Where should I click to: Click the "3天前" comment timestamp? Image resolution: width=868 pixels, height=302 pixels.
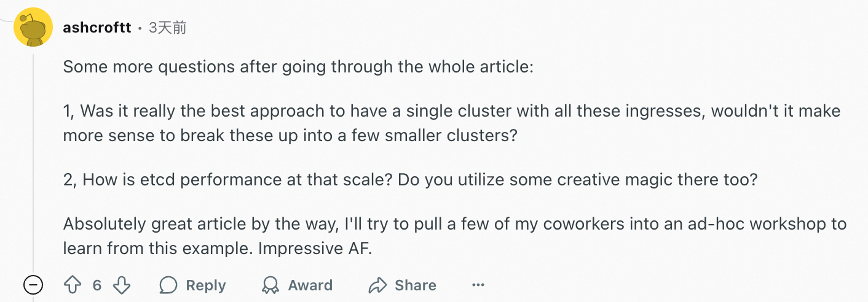click(167, 28)
